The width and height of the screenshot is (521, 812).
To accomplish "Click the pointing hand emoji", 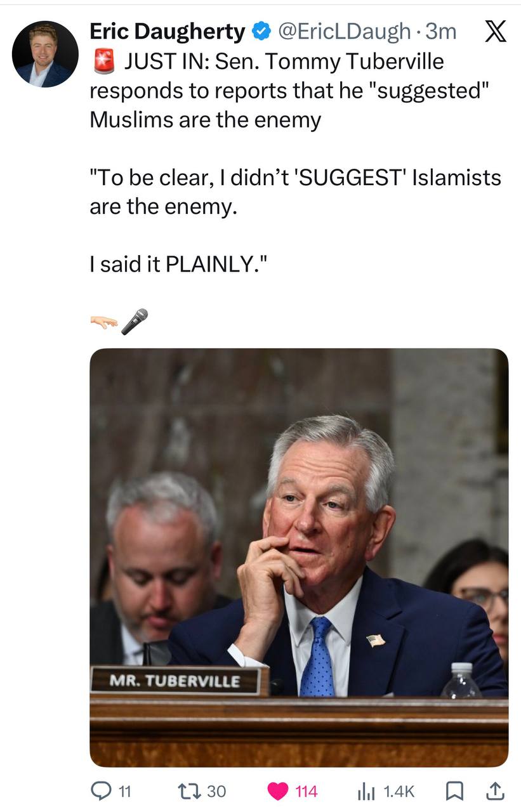I will click(103, 322).
